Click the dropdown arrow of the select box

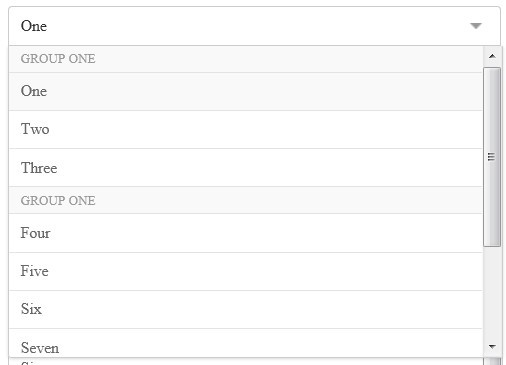pyautogui.click(x=476, y=26)
